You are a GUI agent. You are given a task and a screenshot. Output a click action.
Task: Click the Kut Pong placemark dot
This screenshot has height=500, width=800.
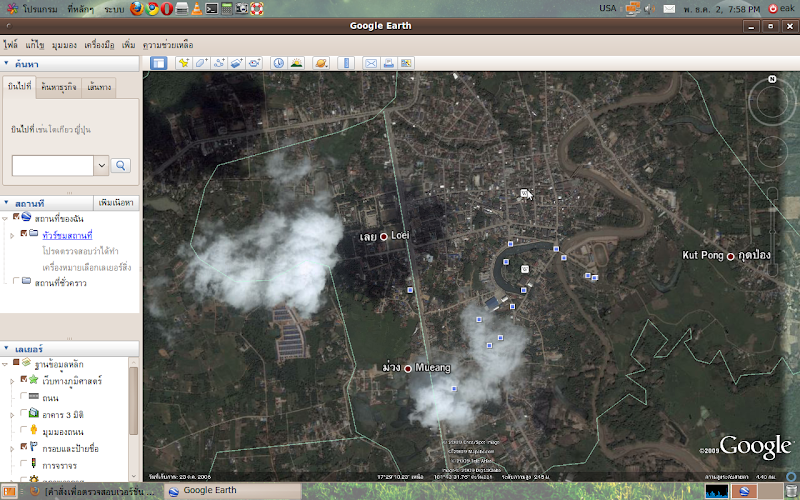pyautogui.click(x=730, y=256)
